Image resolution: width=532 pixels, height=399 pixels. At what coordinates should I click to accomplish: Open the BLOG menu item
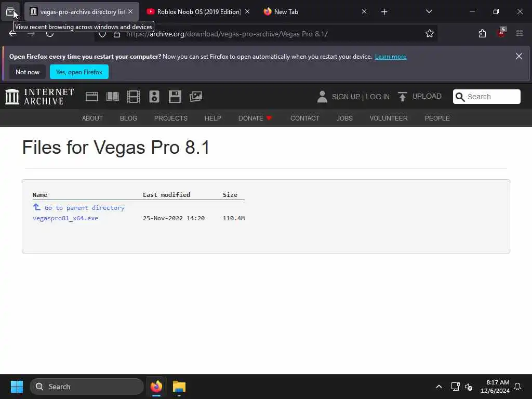point(128,118)
